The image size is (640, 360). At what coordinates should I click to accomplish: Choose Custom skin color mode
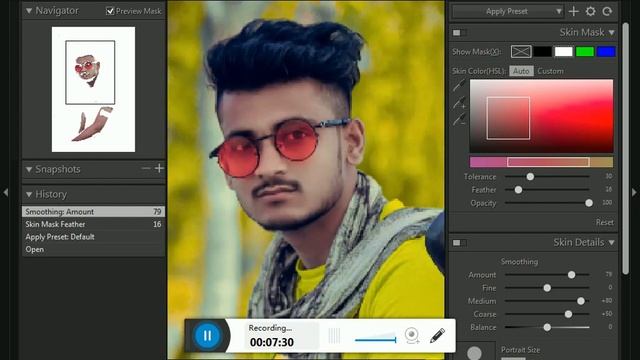[550, 71]
